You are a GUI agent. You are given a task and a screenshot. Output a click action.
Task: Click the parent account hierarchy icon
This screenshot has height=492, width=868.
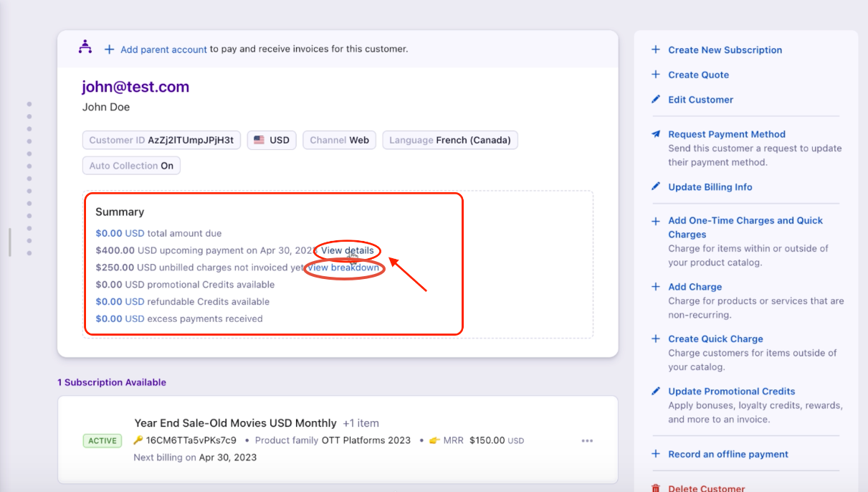[85, 47]
